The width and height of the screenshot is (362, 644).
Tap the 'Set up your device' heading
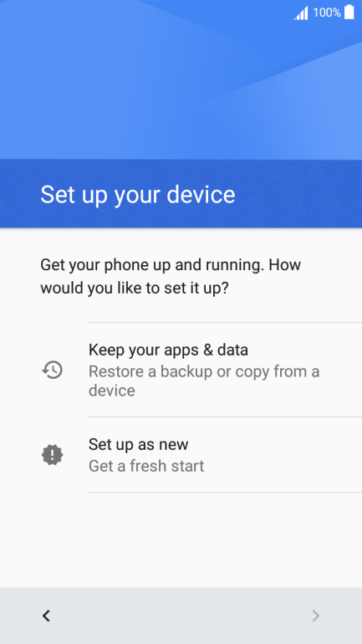pyautogui.click(x=137, y=194)
